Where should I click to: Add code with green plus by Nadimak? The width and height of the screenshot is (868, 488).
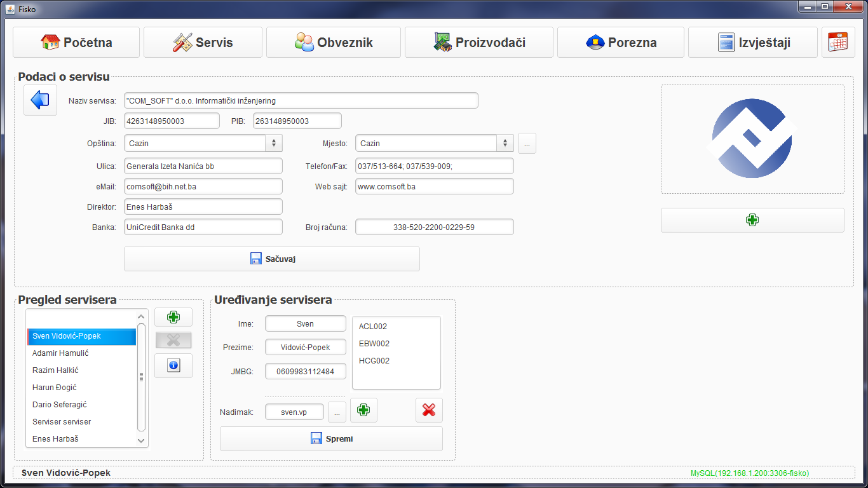(x=363, y=410)
